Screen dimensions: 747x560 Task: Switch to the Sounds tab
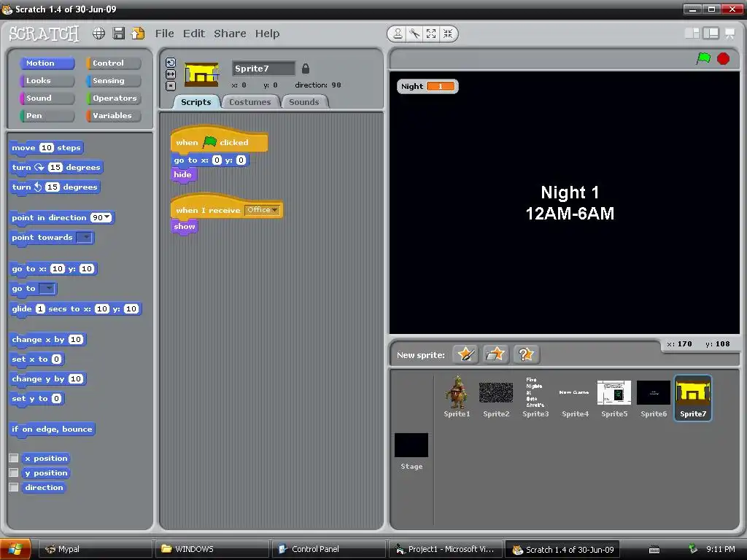[304, 102]
